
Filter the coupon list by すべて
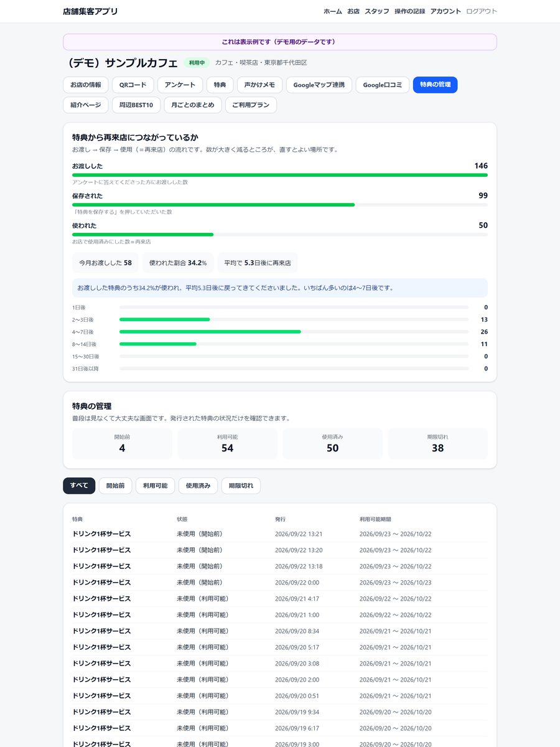click(x=79, y=486)
